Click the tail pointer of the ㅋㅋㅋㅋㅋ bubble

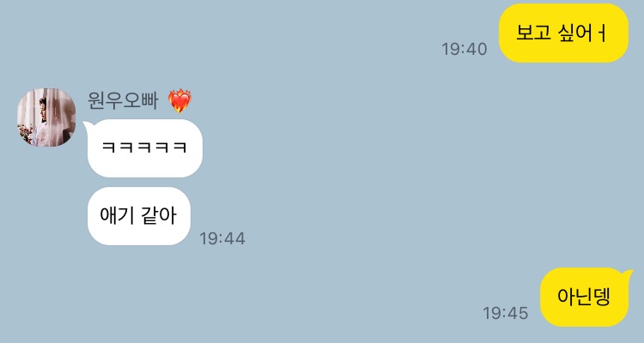pyautogui.click(x=87, y=124)
